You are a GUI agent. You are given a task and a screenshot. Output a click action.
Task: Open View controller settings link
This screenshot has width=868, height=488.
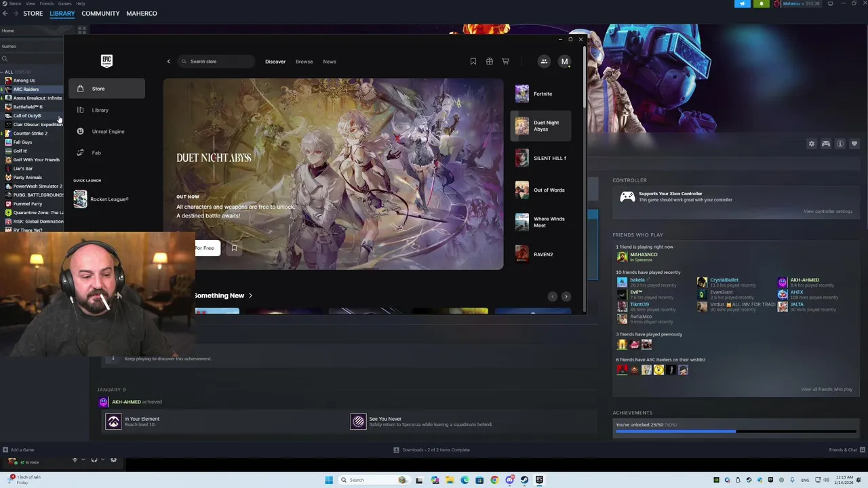coord(828,211)
